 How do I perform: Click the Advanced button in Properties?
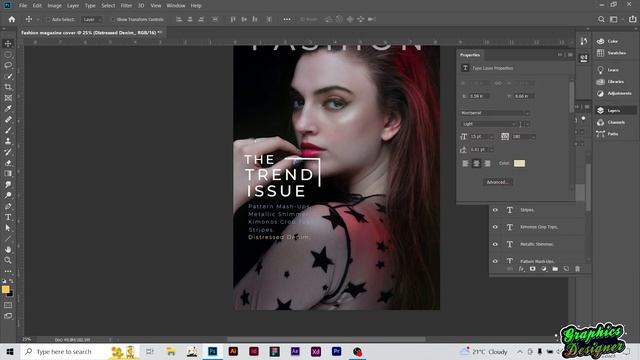coord(497,182)
